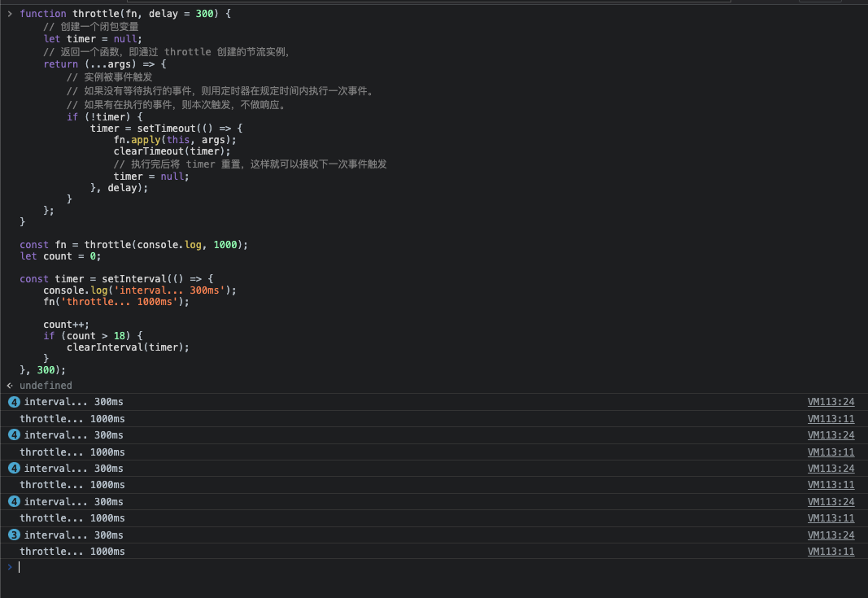The image size is (868, 598).
Task: Click the fourth interval row's count badge
Action: coord(14,502)
